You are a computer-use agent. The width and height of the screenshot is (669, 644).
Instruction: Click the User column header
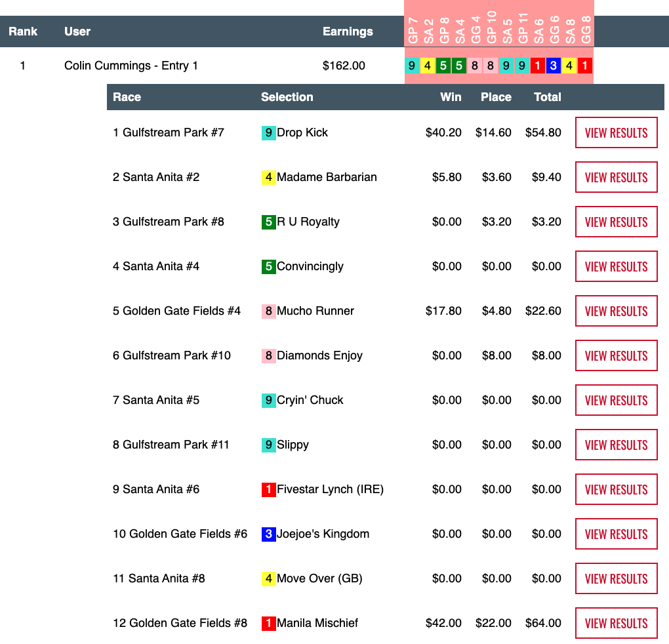tap(77, 31)
